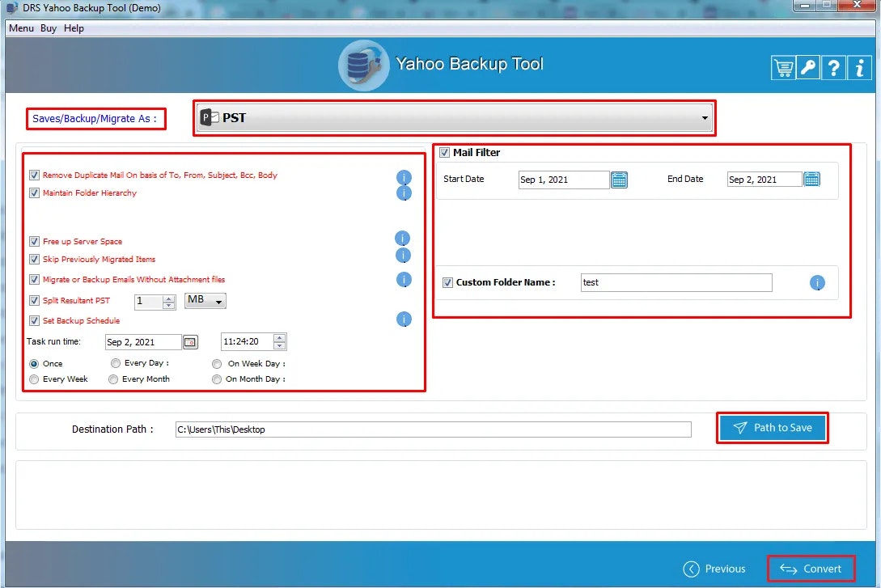Toggle Set Backup Schedule checkbox

tap(34, 320)
